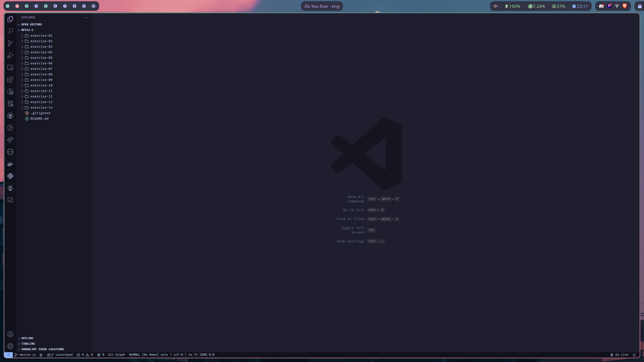Viewport: 644px width, 362px height.
Task: Collapse the NP163-1 folder root
Action: pyautogui.click(x=54, y=30)
